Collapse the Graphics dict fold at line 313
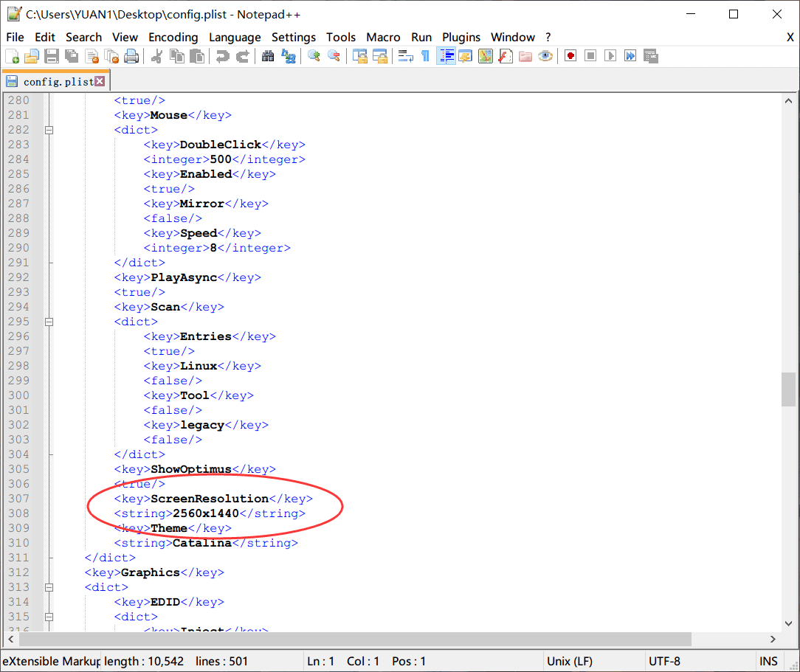The width and height of the screenshot is (800, 672). point(49,587)
